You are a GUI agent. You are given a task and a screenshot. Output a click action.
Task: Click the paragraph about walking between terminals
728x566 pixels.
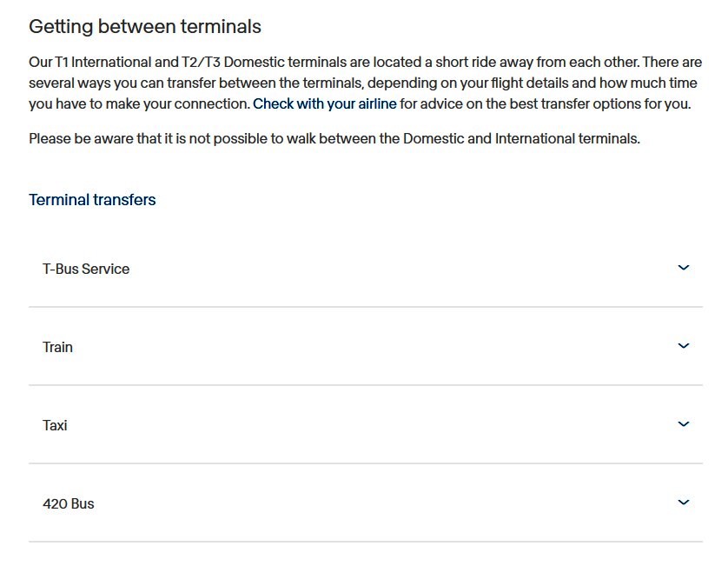tap(334, 138)
